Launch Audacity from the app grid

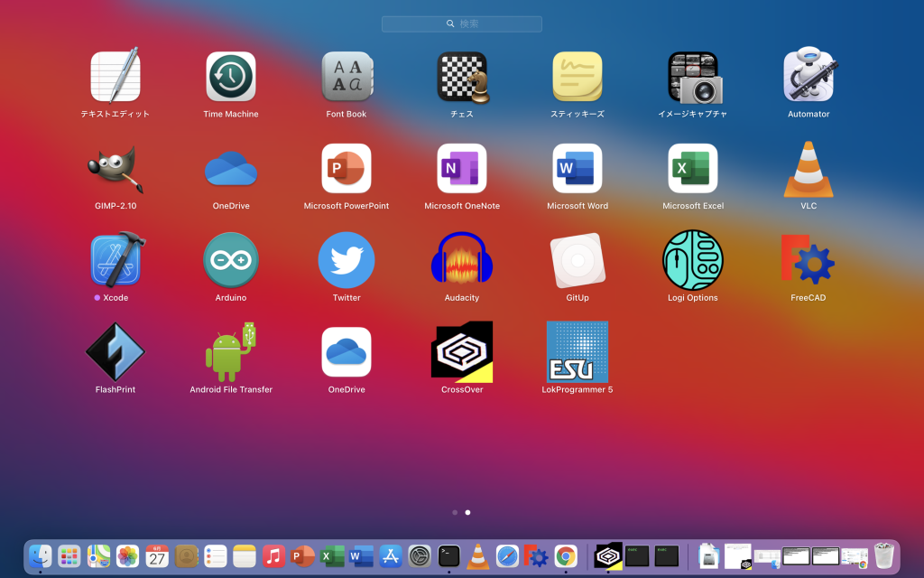coord(462,260)
